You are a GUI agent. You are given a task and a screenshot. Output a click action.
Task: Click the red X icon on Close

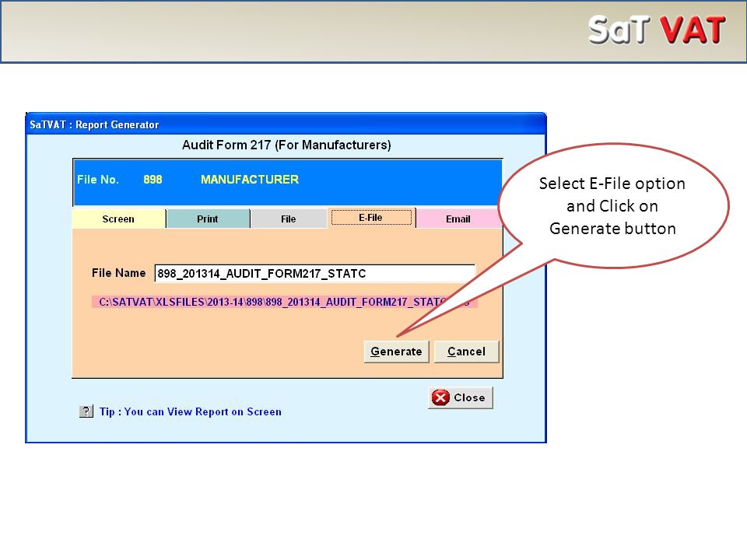(x=440, y=397)
